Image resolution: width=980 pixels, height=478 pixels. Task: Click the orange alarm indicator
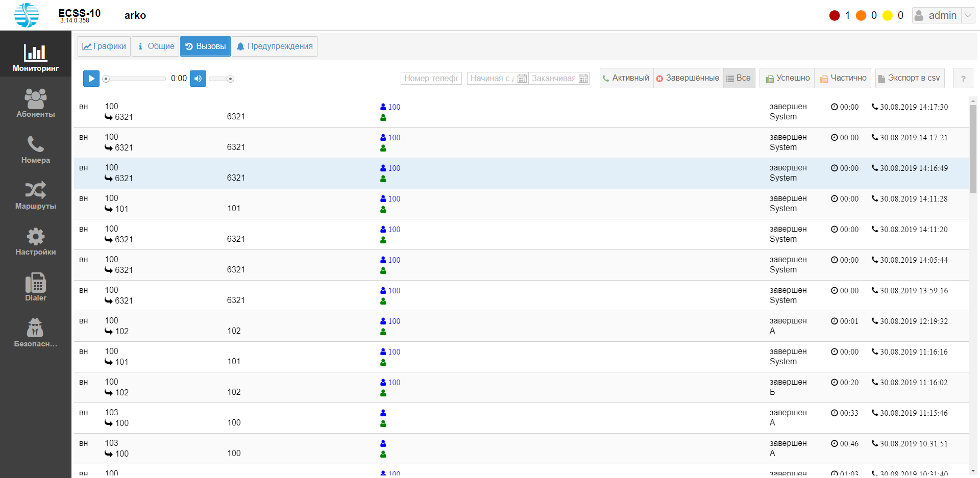pyautogui.click(x=861, y=16)
